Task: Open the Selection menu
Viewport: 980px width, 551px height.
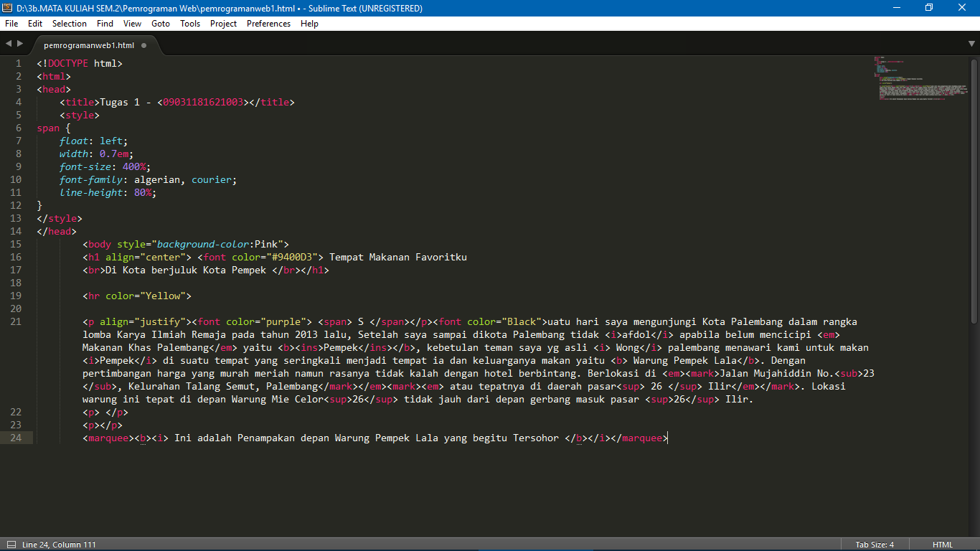Action: click(70, 24)
